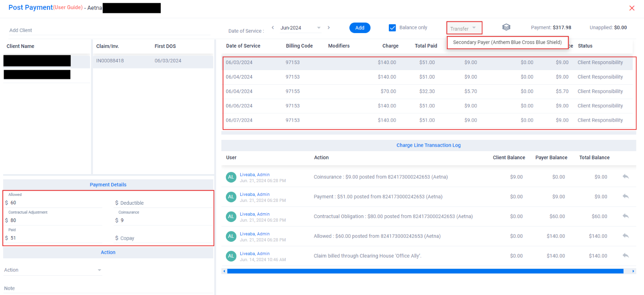Image resolution: width=644 pixels, height=295 pixels.
Task: Click the Payer Balance column header
Action: (551, 158)
